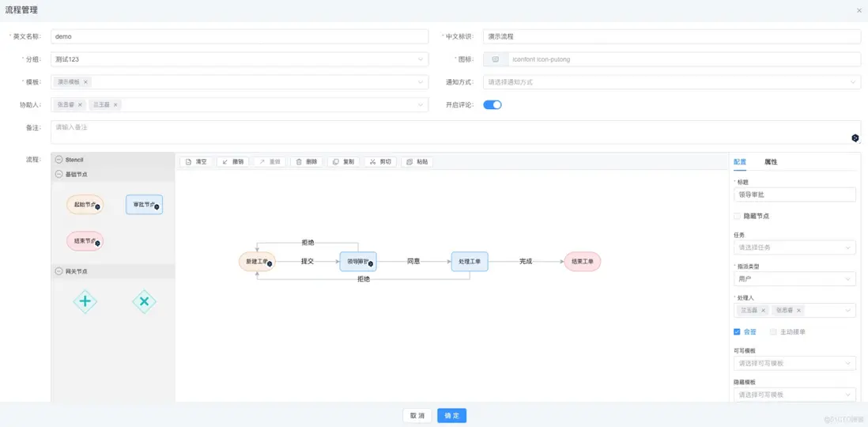Open the 模板 multi-select dropdown
Viewport: 868px width, 427px height.
(x=240, y=82)
